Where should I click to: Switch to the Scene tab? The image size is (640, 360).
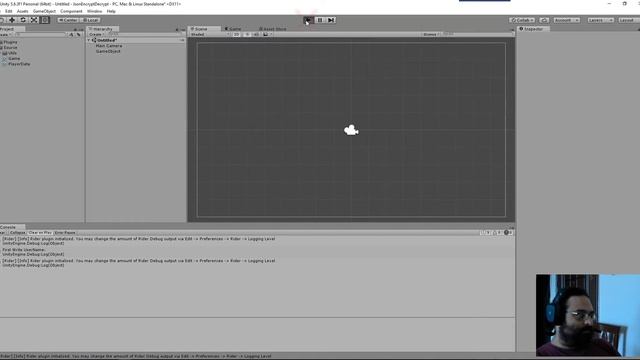click(204, 29)
